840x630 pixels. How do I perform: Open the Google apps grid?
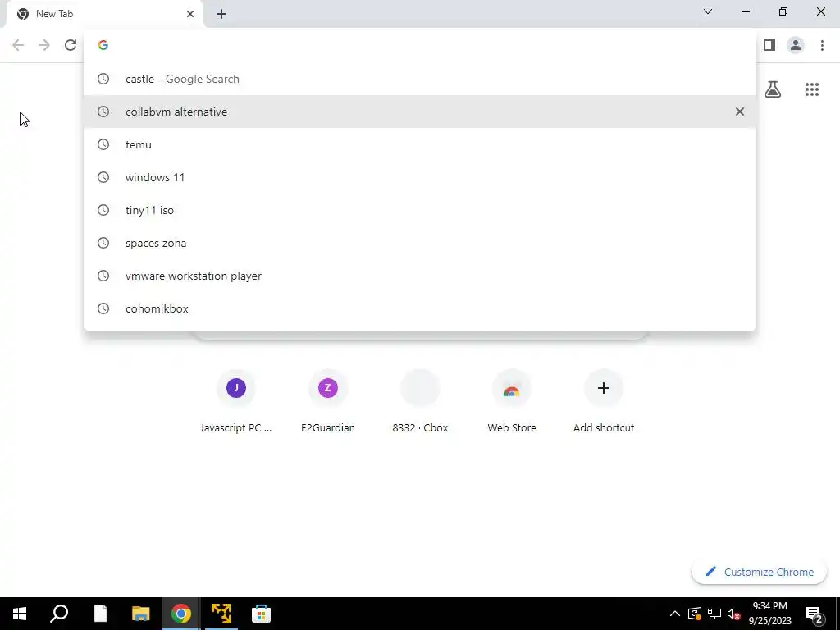pos(811,89)
